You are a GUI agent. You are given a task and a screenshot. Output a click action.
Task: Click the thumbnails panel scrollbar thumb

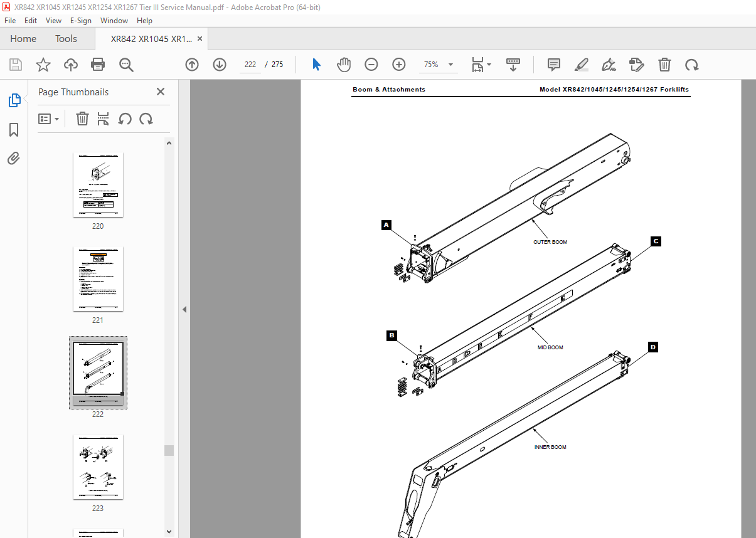pyautogui.click(x=169, y=450)
